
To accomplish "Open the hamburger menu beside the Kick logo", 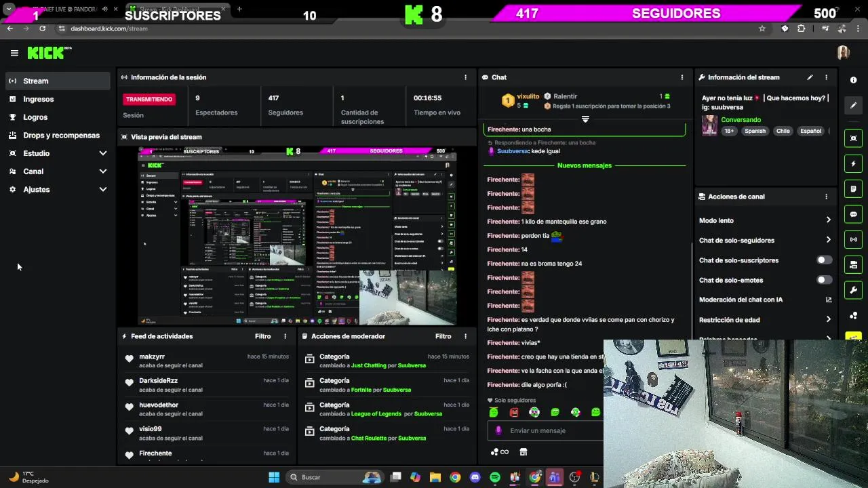I will point(14,53).
